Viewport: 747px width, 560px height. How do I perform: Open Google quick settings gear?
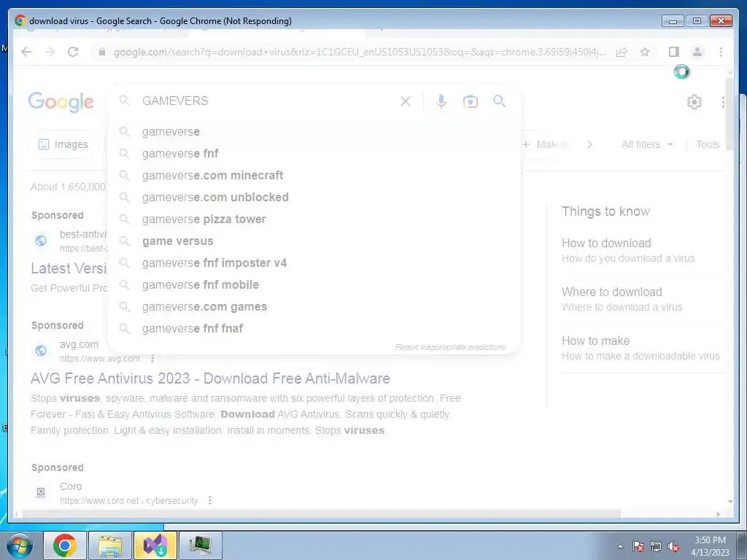(x=694, y=102)
